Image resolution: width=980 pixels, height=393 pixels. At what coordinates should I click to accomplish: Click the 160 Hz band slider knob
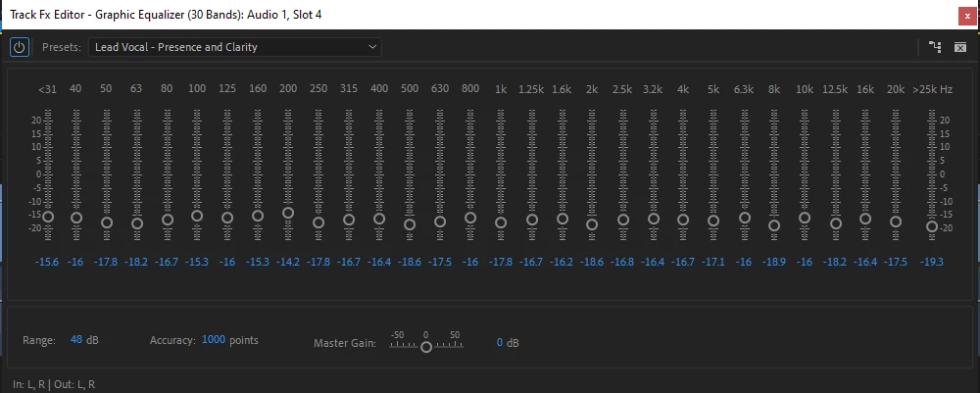(258, 217)
